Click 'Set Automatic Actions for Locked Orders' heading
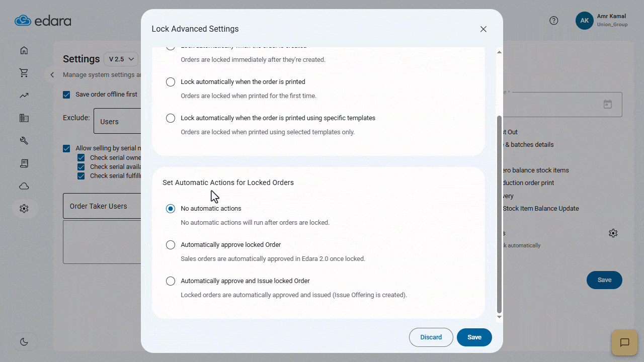Viewport: 644px width, 362px height. [228, 183]
